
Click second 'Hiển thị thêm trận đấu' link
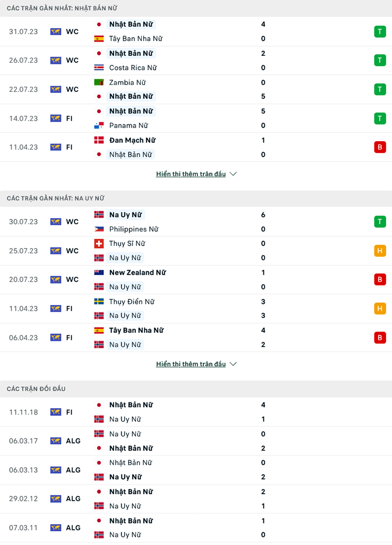pyautogui.click(x=191, y=364)
